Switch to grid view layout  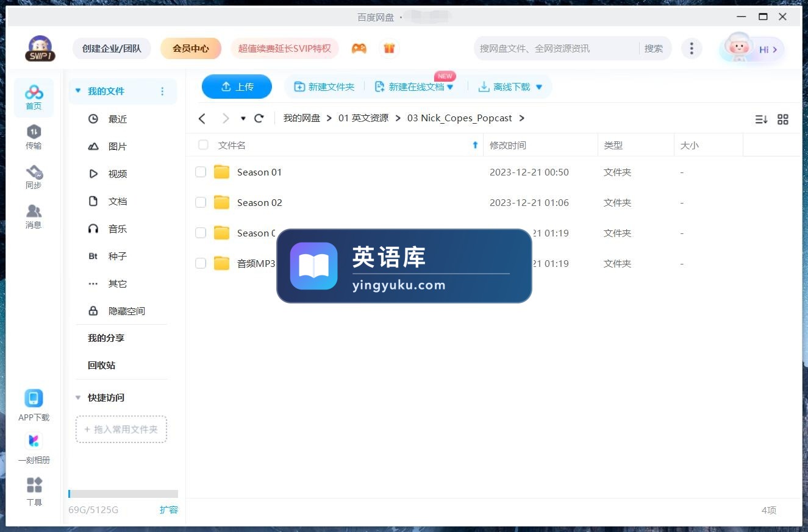coord(783,119)
